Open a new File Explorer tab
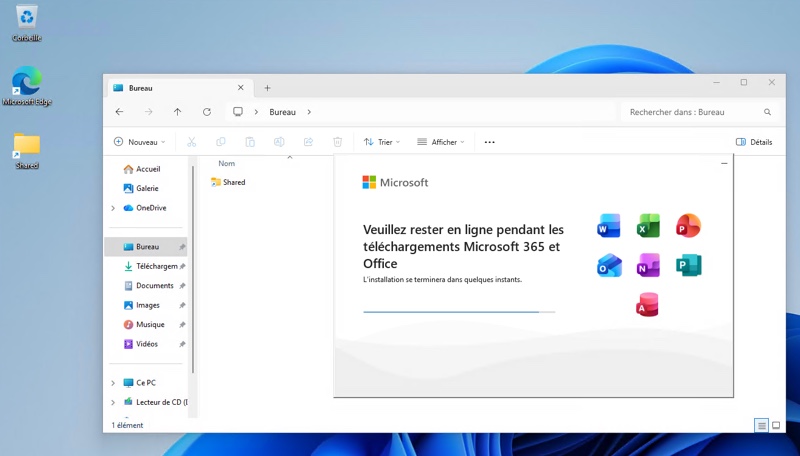The image size is (800, 456). 267,88
